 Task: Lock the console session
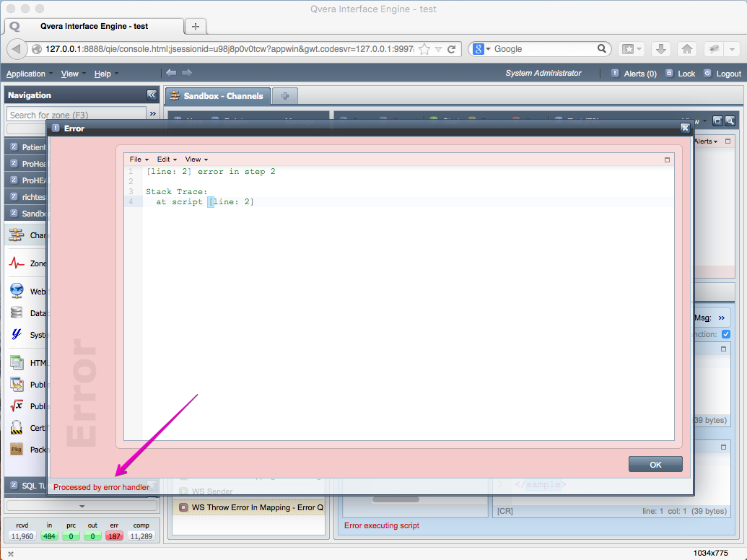tap(681, 74)
